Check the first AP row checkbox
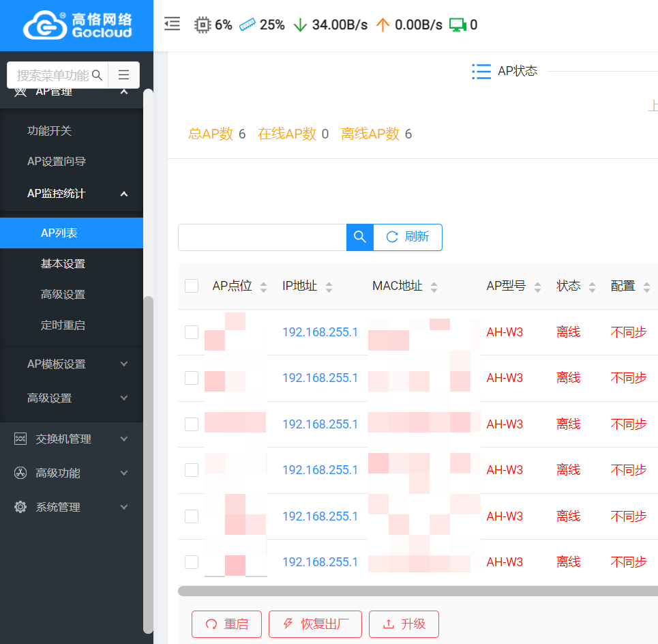This screenshot has height=644, width=658. 192,332
